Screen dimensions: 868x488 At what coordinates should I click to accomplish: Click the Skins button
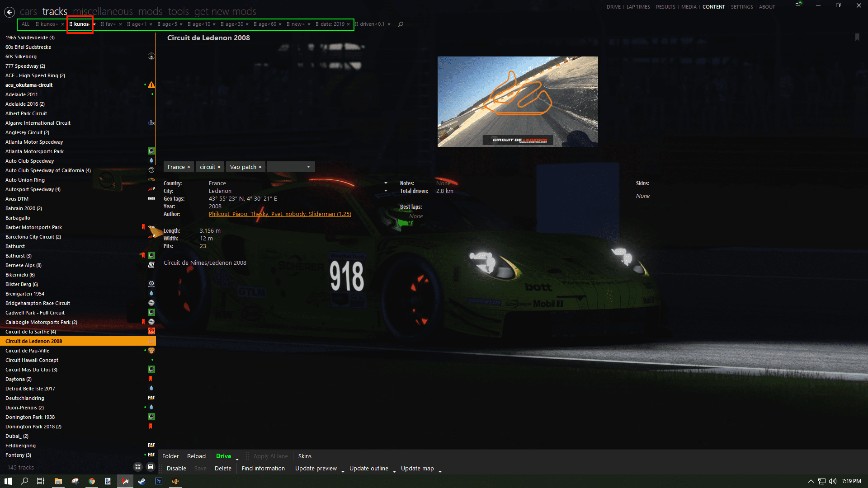click(x=305, y=456)
